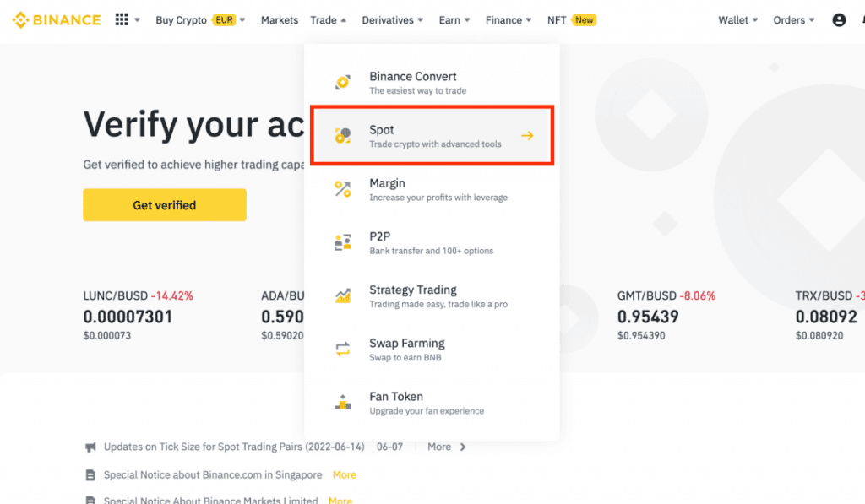The height and width of the screenshot is (504, 865).
Task: Open the NFT section marked New
Action: click(571, 20)
